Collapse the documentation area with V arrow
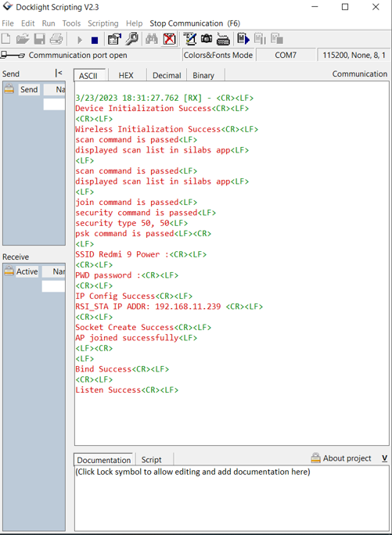Screen dimensions: 392x535 click(384, 458)
